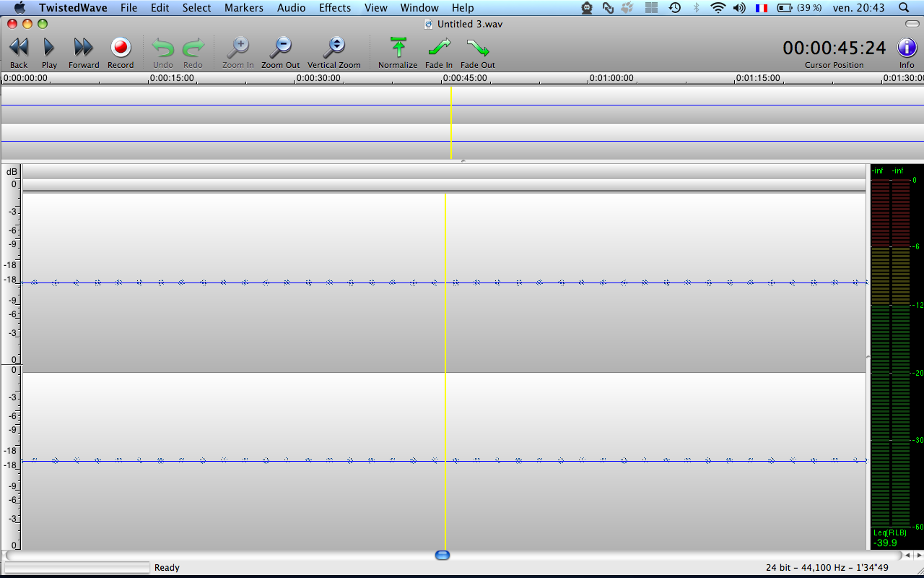Image resolution: width=924 pixels, height=578 pixels.
Task: Open the Effects menu
Action: tap(335, 8)
